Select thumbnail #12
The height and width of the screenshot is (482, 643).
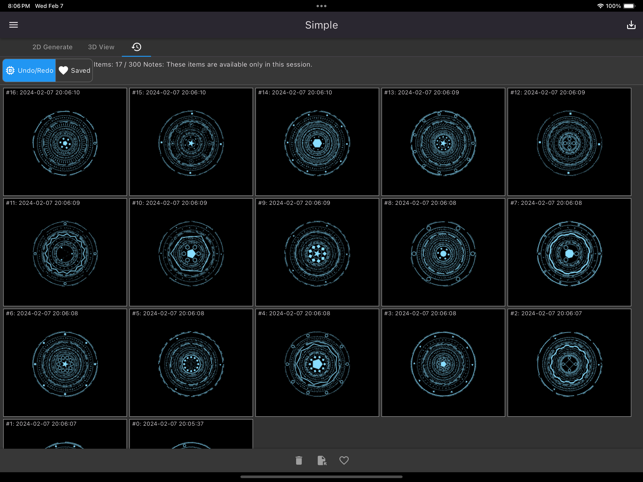569,142
